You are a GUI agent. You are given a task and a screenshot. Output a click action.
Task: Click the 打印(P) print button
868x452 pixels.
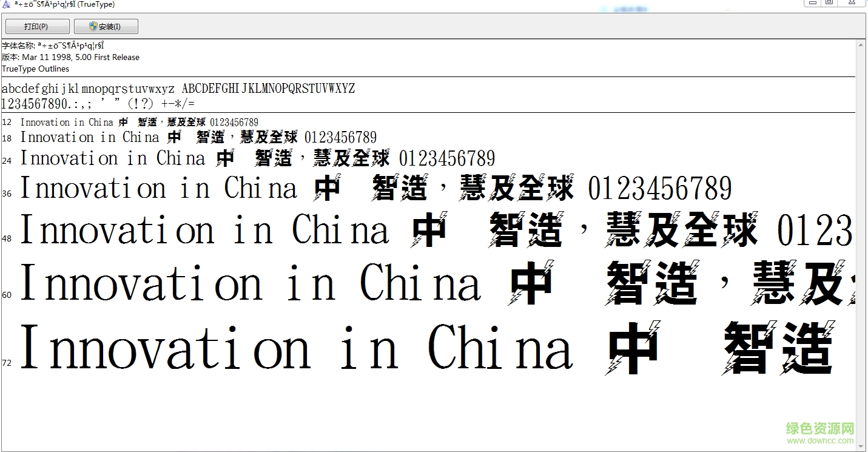(x=37, y=26)
